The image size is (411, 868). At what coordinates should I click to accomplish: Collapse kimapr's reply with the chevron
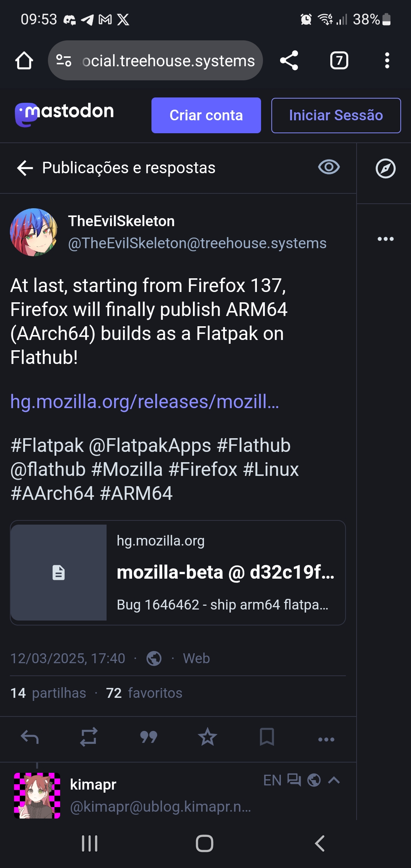334,780
